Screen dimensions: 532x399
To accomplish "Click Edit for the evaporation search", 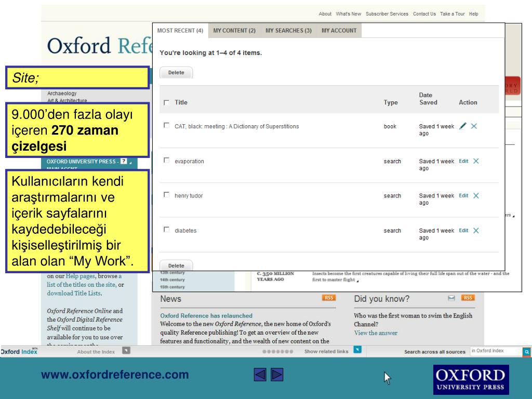I will pyautogui.click(x=463, y=161).
